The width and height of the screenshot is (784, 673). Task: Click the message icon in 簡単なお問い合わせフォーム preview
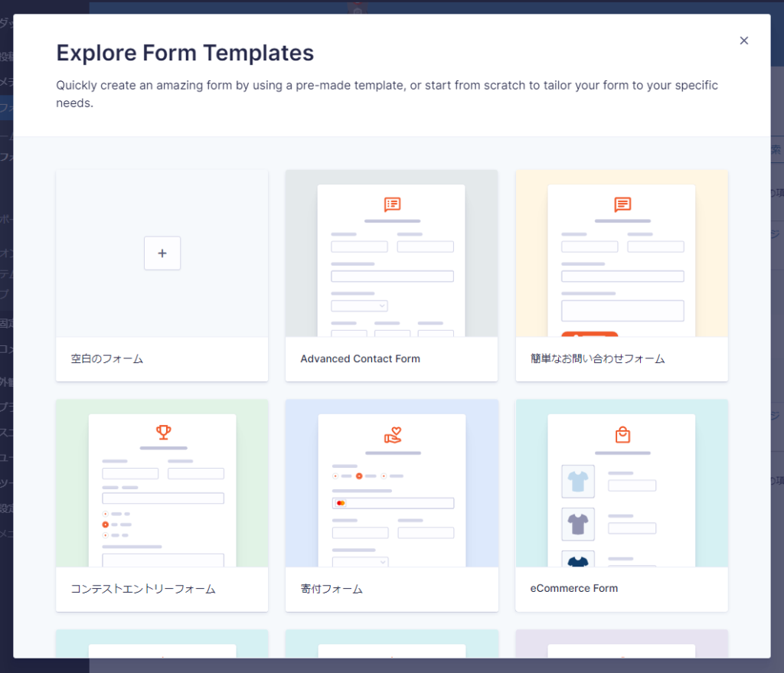[622, 204]
